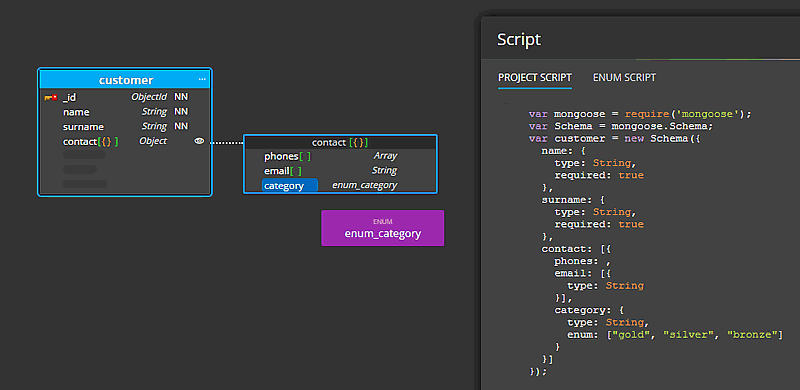Select the email[ ] field in contact
Viewport: 800px width, 390px height.
(283, 171)
